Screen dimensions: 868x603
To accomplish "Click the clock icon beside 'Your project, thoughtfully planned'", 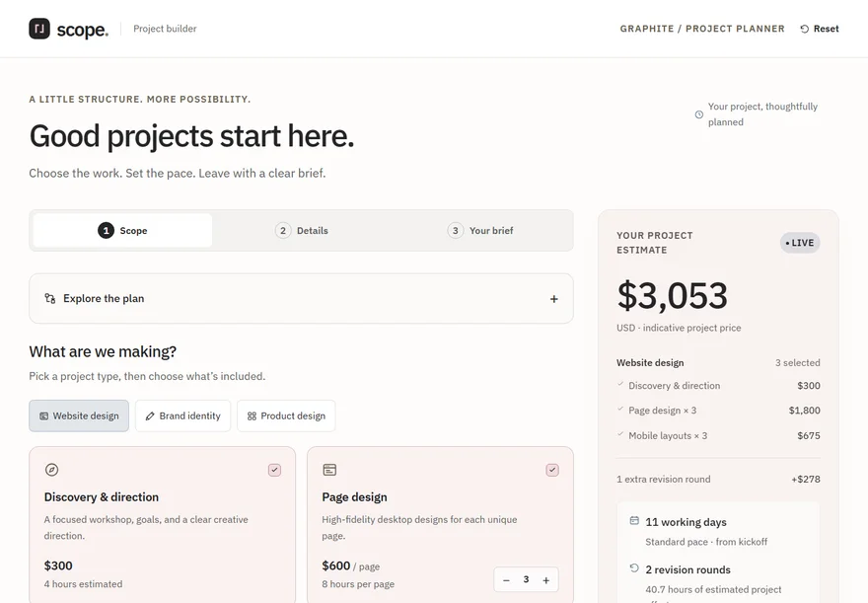I will click(699, 114).
